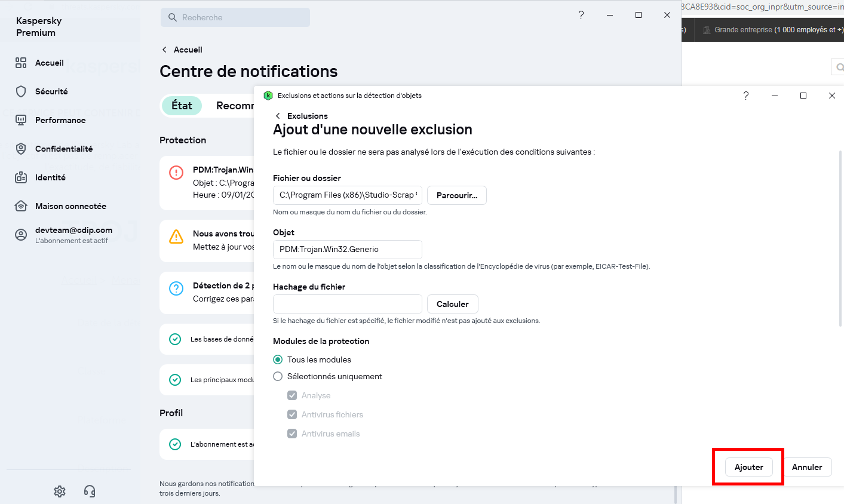This screenshot has width=844, height=504.
Task: Click the Ajouter button
Action: [x=749, y=467]
